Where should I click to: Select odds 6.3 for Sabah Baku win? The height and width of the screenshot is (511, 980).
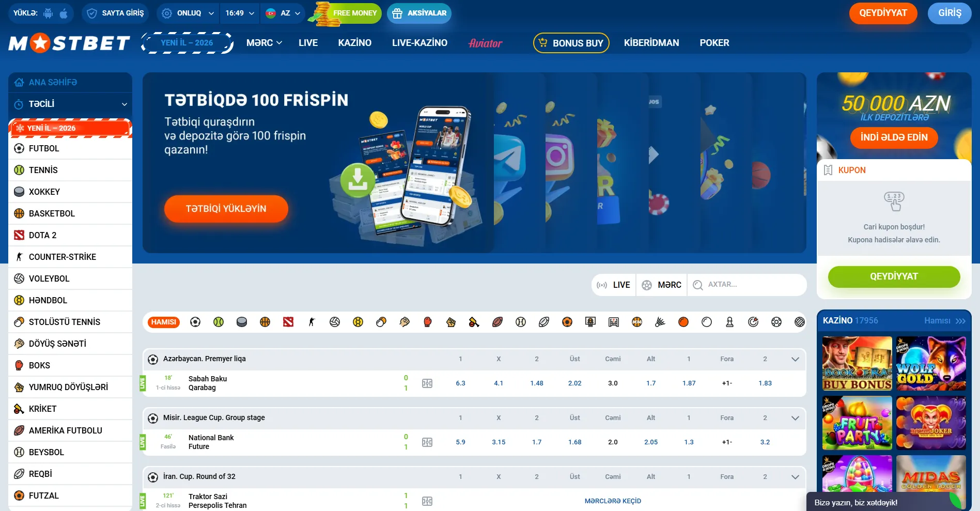(460, 383)
